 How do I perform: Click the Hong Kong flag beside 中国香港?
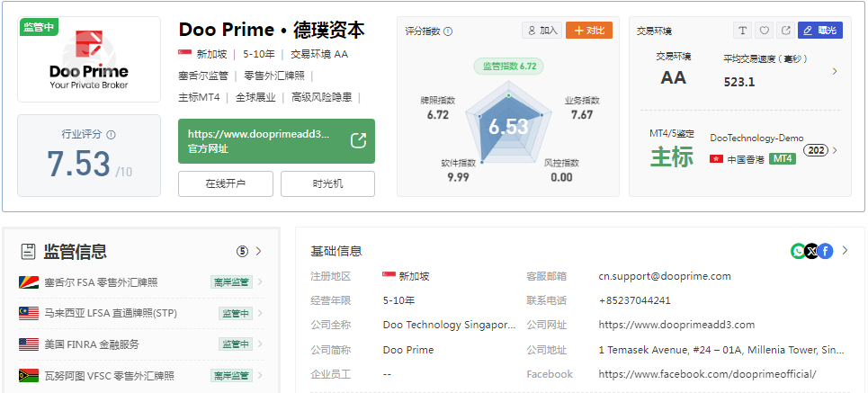click(716, 159)
